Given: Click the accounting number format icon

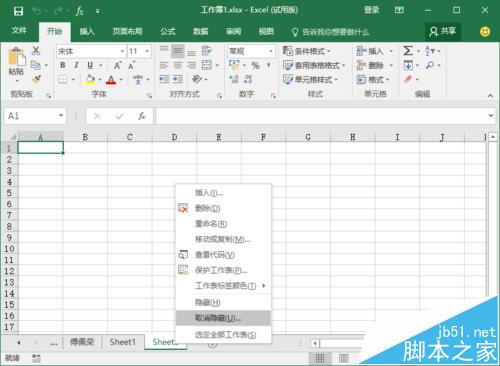Looking at the screenshot, I should point(234,65).
